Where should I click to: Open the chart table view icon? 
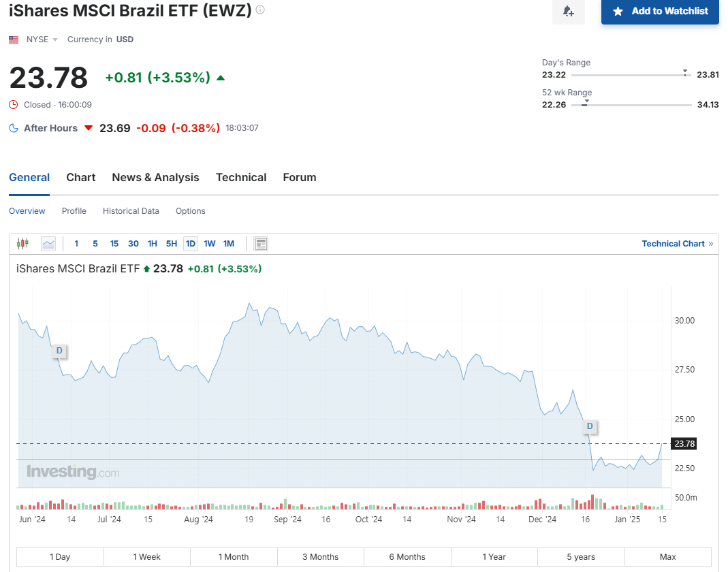[x=261, y=244]
